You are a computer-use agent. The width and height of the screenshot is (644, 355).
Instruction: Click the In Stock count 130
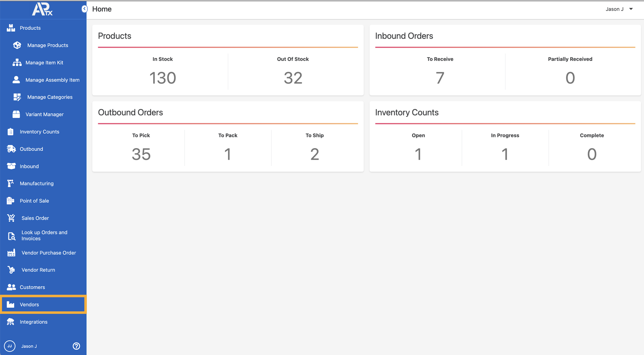pyautogui.click(x=162, y=78)
